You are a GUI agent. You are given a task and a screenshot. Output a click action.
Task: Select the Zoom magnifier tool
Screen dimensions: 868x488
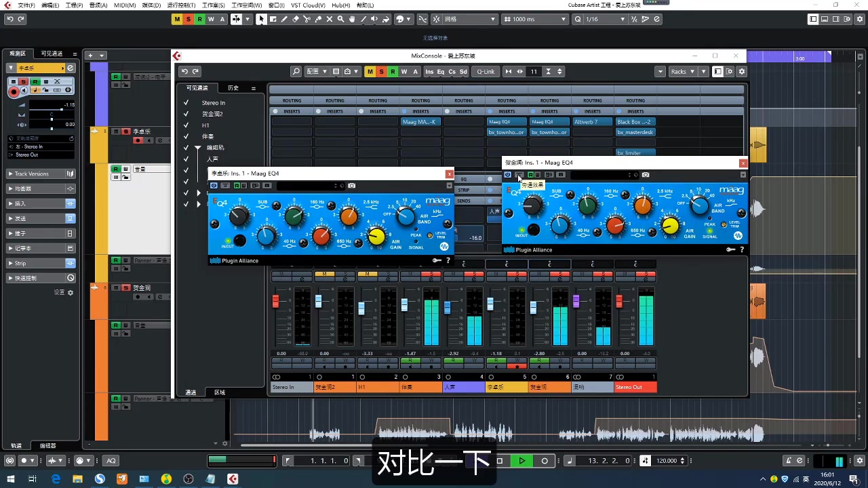point(342,19)
